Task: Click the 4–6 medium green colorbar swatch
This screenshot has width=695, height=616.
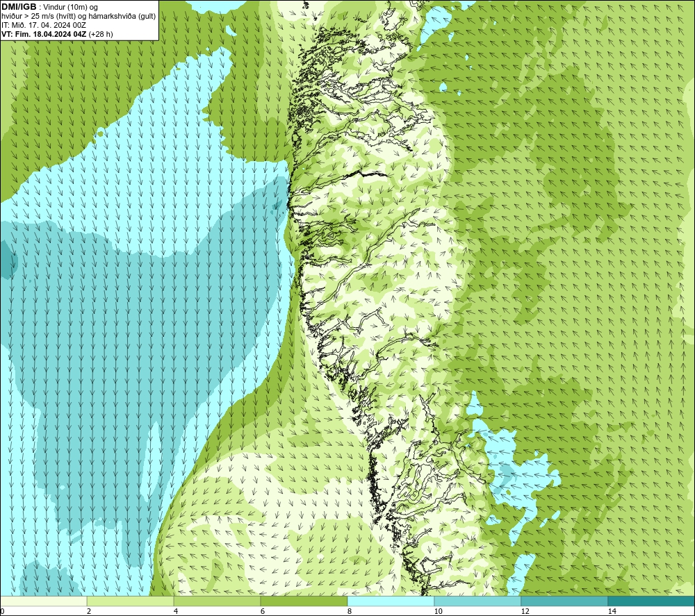Action: (217, 601)
